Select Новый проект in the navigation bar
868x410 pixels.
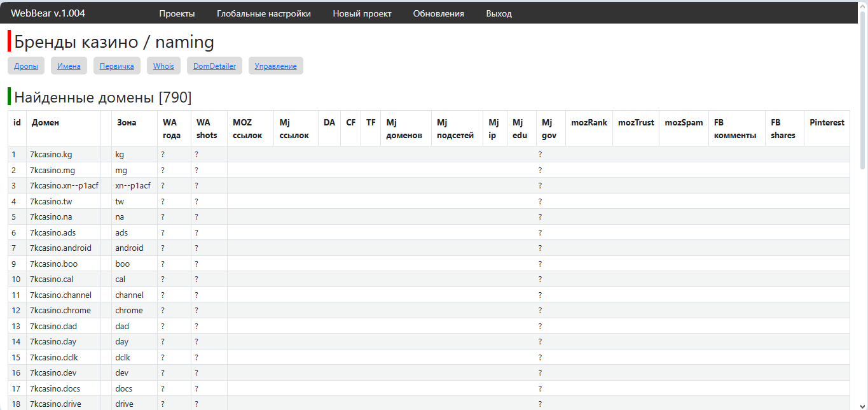click(362, 13)
